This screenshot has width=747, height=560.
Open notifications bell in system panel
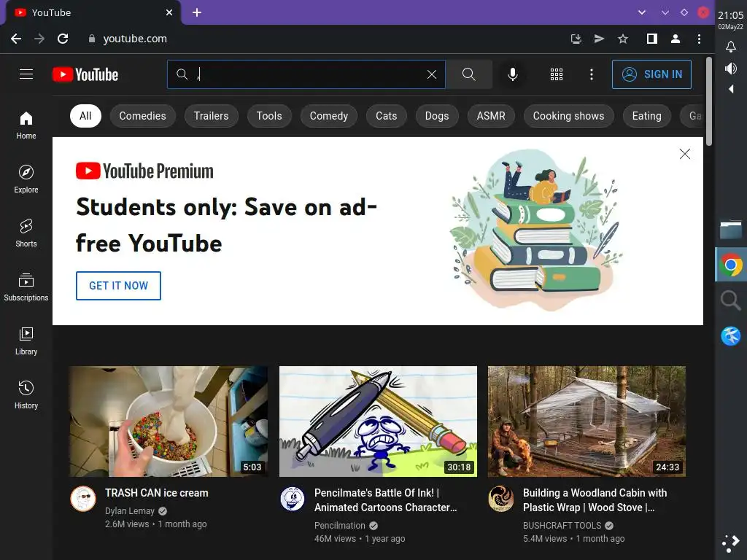730,46
